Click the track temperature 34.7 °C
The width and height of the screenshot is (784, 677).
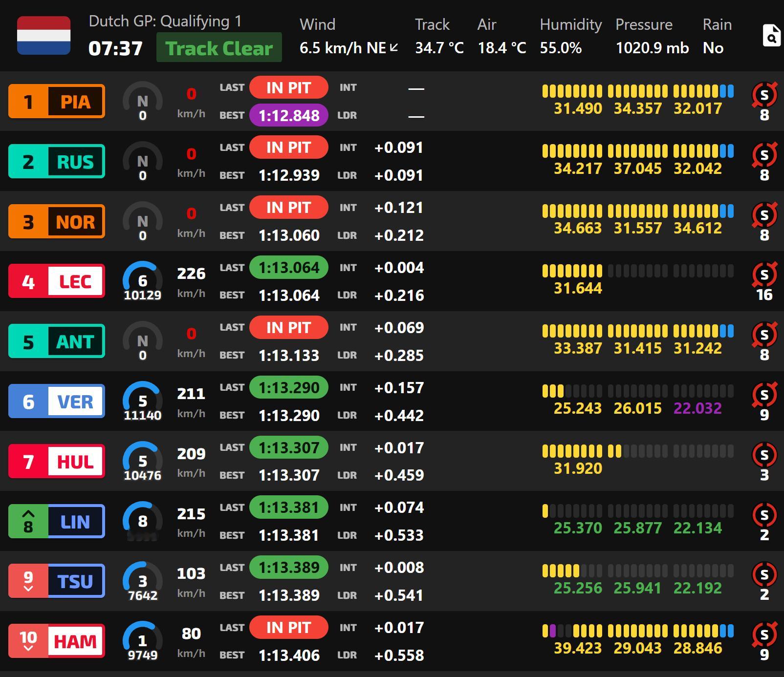tap(439, 48)
